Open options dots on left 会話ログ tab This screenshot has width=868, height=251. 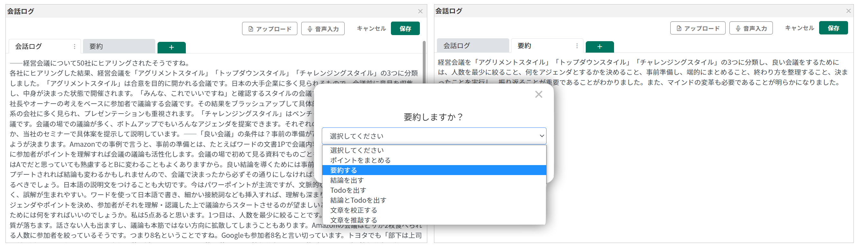[x=75, y=47]
